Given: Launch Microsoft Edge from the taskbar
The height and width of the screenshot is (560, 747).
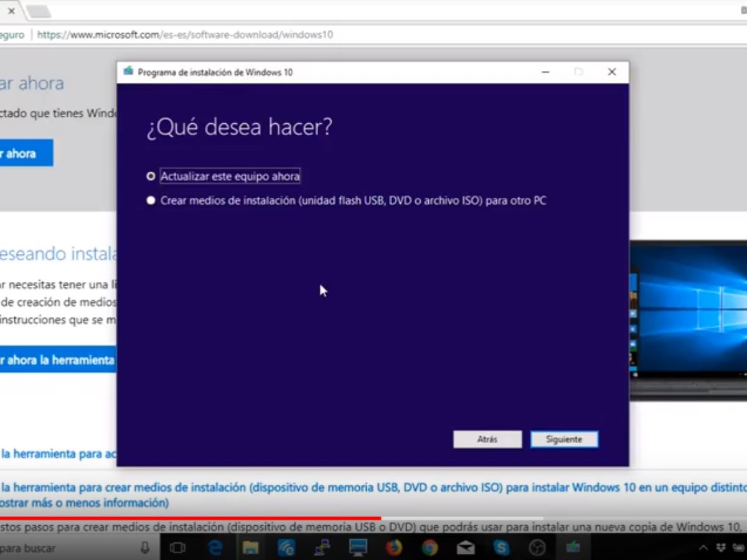Looking at the screenshot, I should click(215, 548).
